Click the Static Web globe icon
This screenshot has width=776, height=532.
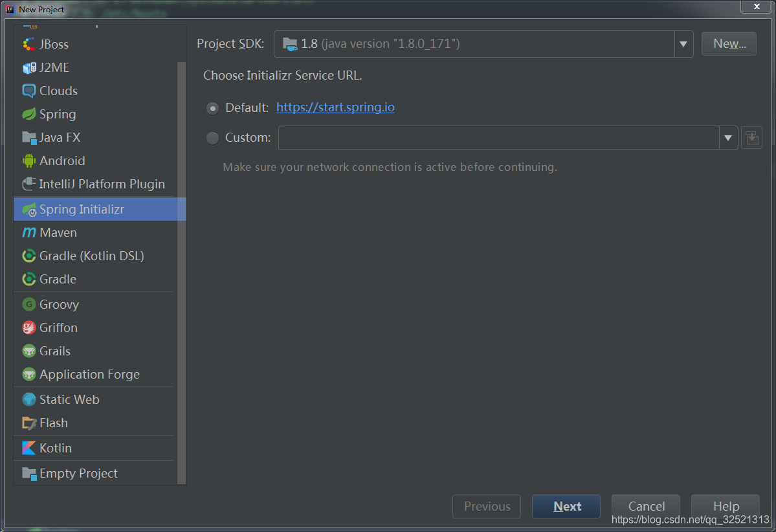28,399
